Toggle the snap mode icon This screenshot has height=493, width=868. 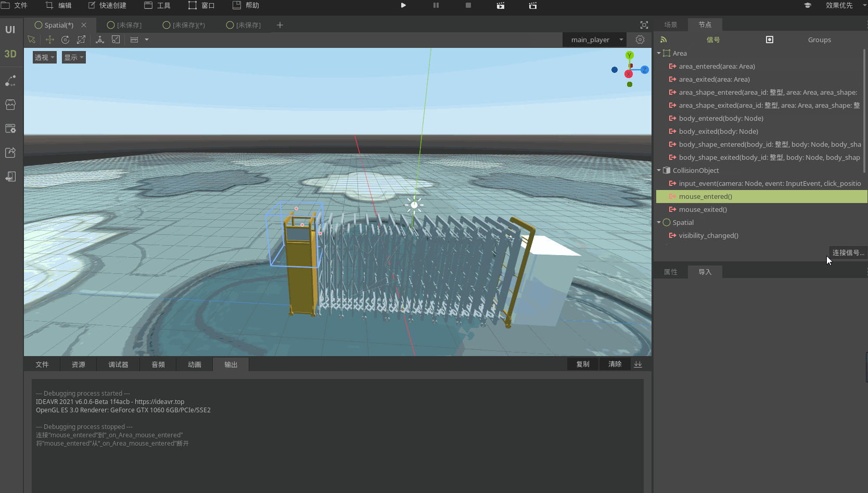[x=116, y=40]
